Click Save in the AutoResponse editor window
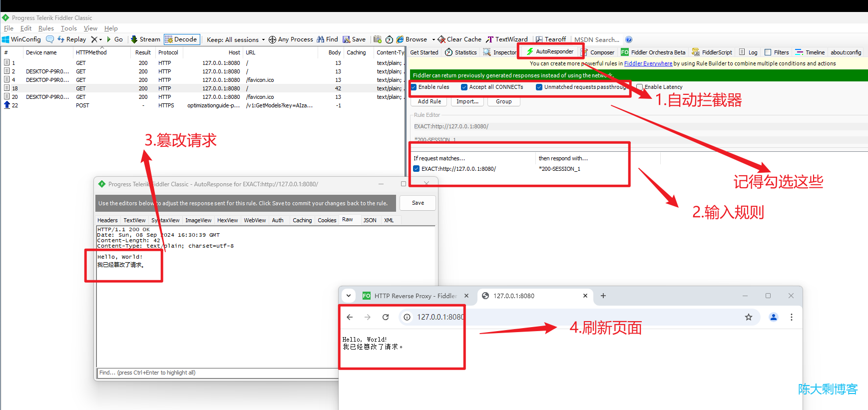The height and width of the screenshot is (410, 868). pos(418,203)
